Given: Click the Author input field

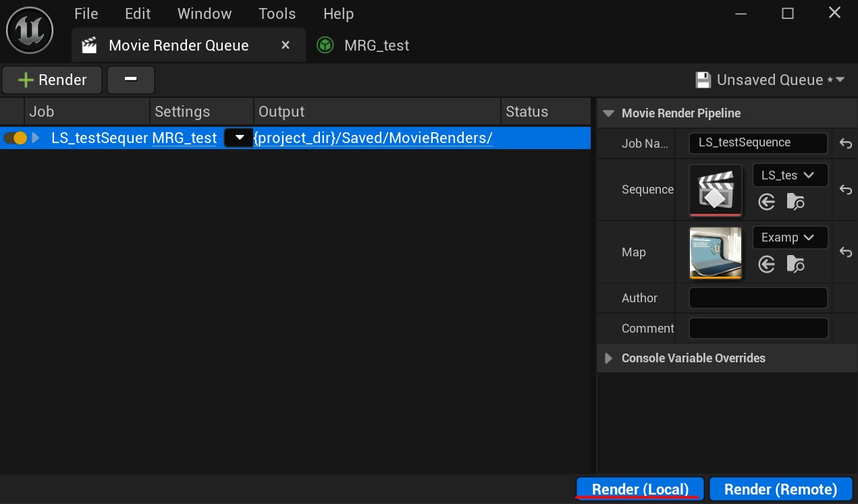Looking at the screenshot, I should pyautogui.click(x=757, y=298).
